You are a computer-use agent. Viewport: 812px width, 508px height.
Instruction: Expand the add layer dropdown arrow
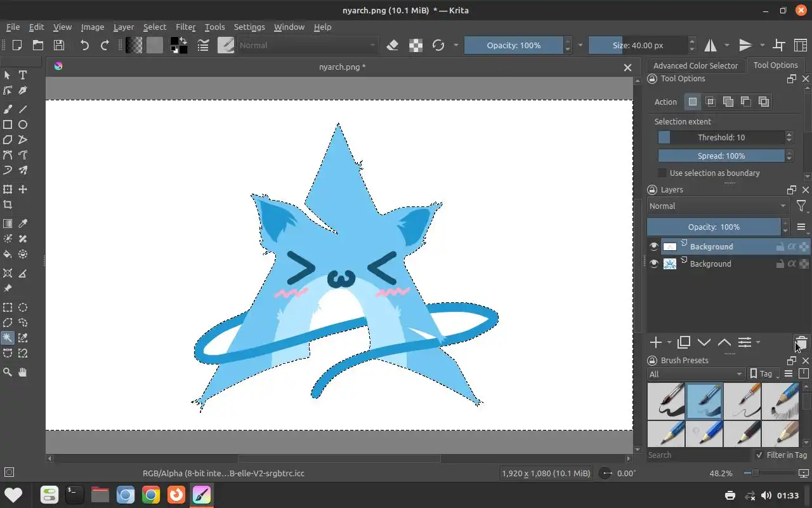pyautogui.click(x=669, y=343)
